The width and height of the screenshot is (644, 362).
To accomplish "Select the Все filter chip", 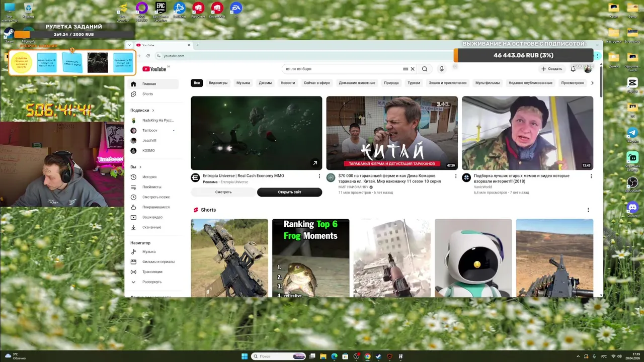I will pyautogui.click(x=197, y=83).
